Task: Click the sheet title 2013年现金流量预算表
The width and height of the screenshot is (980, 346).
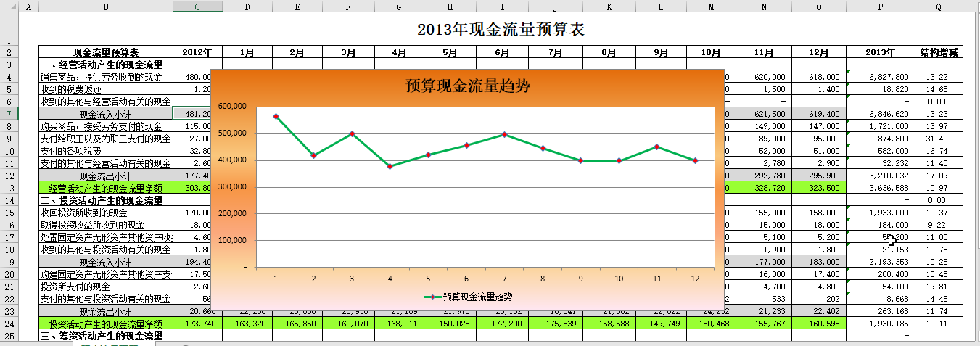Action: tap(501, 29)
